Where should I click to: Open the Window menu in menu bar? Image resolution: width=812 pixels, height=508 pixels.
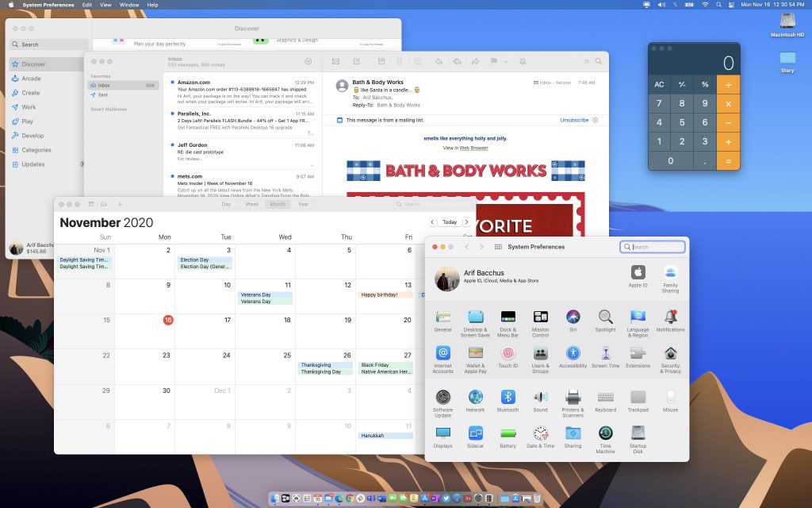(x=129, y=5)
